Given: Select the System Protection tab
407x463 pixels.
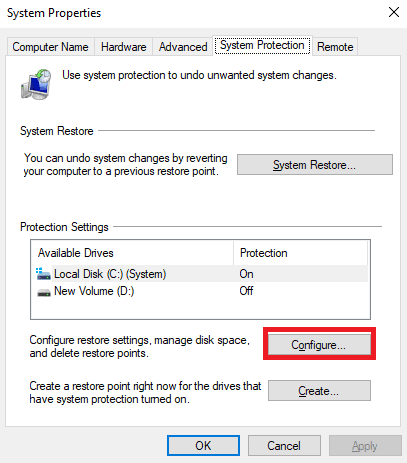Looking at the screenshot, I should coord(262,45).
